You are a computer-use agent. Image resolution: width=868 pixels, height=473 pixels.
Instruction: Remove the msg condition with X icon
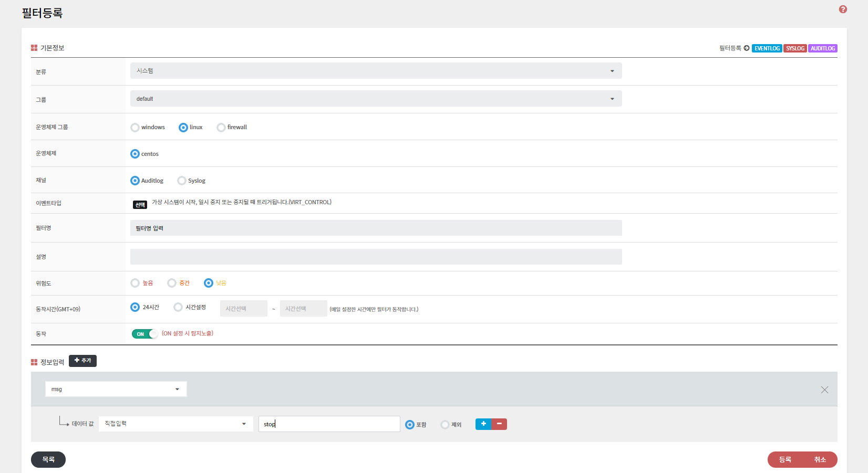coord(824,390)
